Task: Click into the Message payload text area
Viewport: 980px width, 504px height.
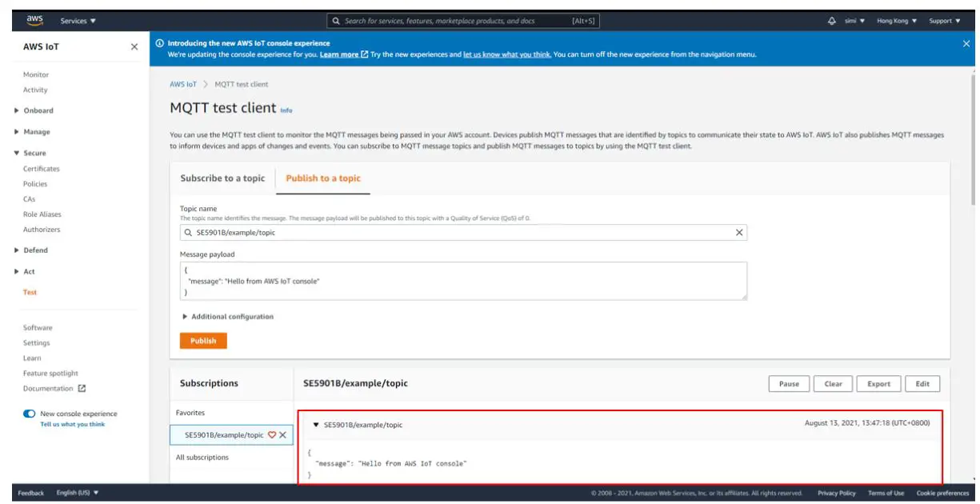Action: pyautogui.click(x=463, y=281)
